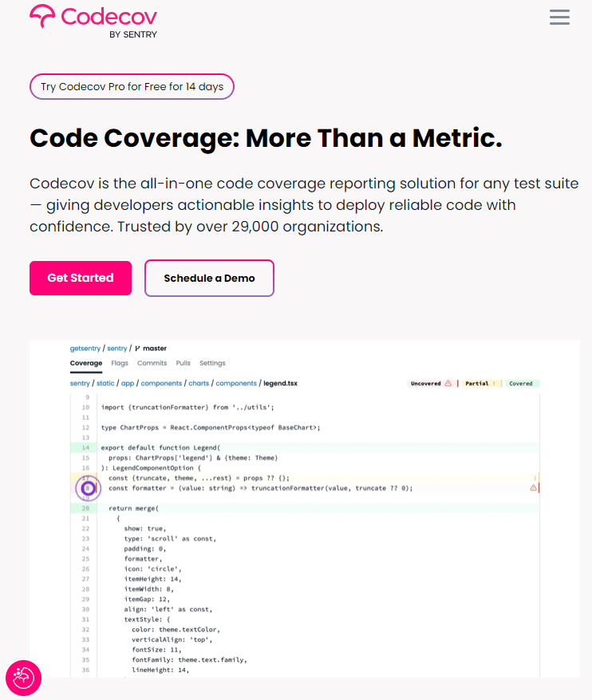The image size is (592, 700).
Task: Open the Flags tab
Action: coord(120,363)
